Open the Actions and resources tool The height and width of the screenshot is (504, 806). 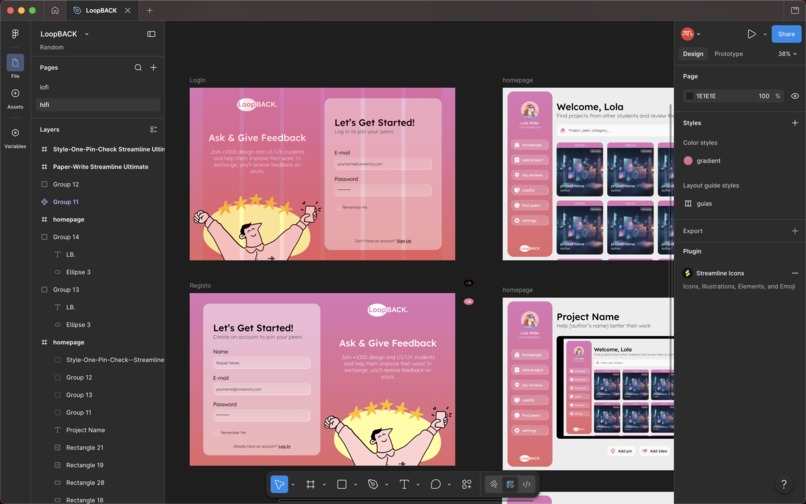point(467,484)
